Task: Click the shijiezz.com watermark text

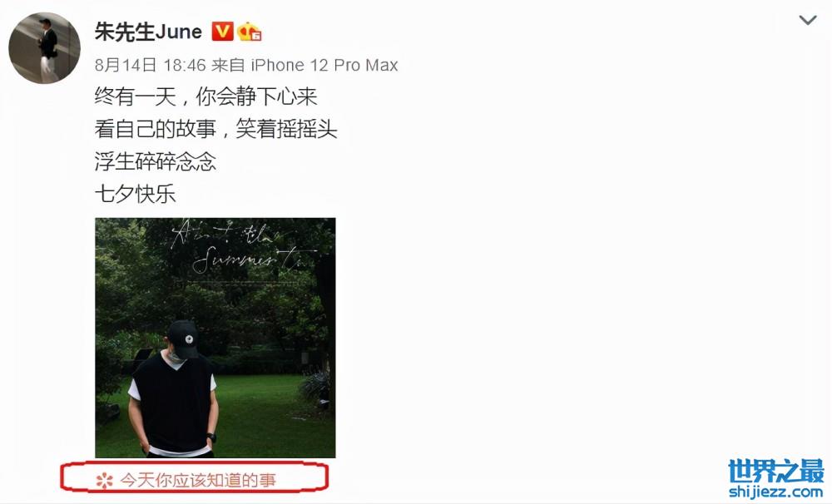Action: pos(776,492)
